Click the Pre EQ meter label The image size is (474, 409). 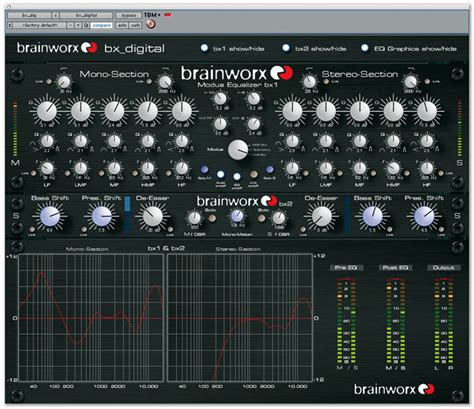click(346, 268)
